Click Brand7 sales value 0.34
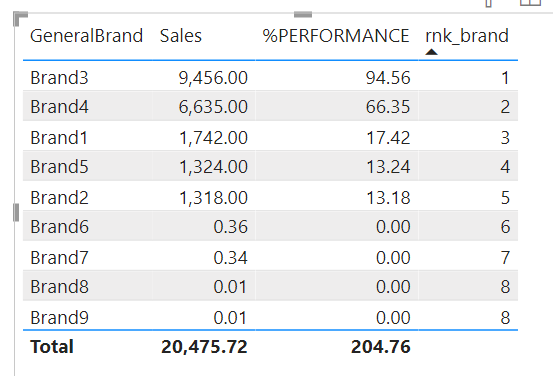The image size is (553, 376). coord(231,257)
